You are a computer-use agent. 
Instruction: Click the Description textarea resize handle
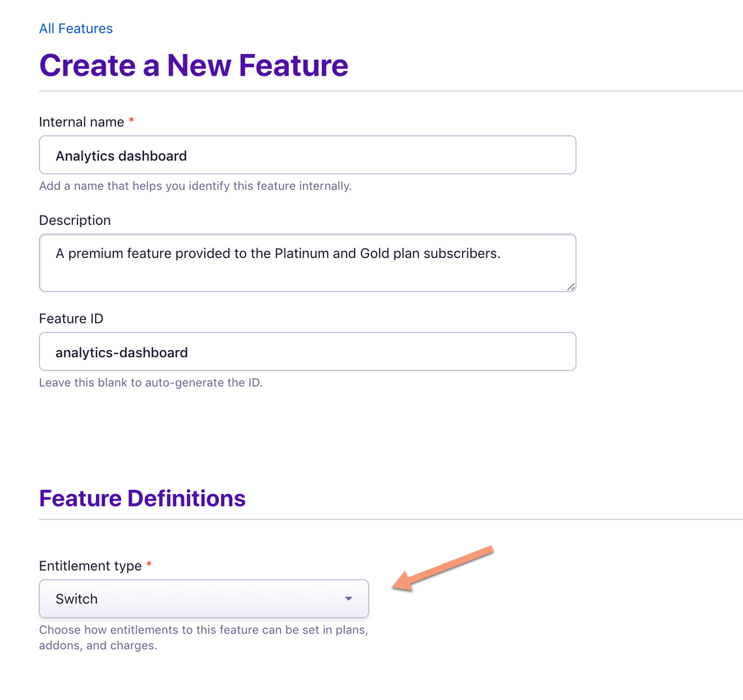pyautogui.click(x=571, y=287)
